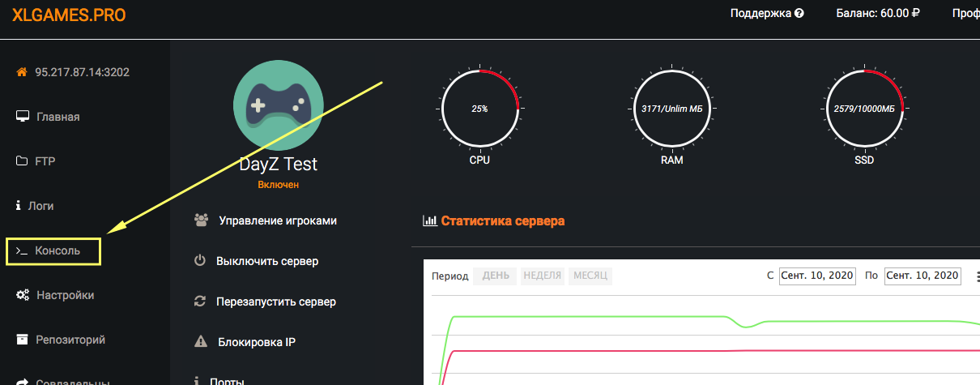Switch chart period to НЕДЕЛЯ
Image resolution: width=980 pixels, height=385 pixels.
[x=542, y=276]
